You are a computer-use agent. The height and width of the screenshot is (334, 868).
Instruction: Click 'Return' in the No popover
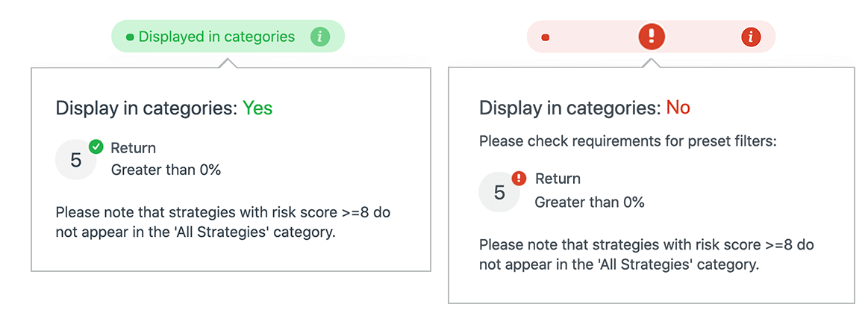pyautogui.click(x=557, y=179)
